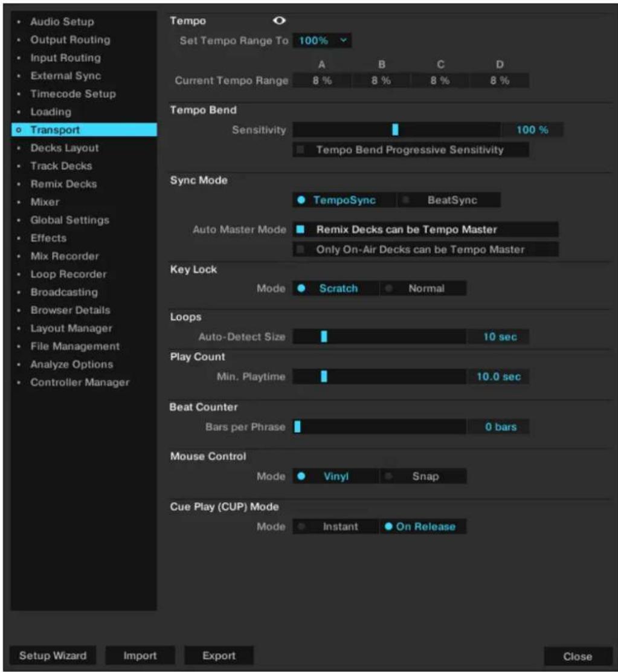This screenshot has width=618, height=672.
Task: Open Mixer preferences page
Action: click(45, 202)
